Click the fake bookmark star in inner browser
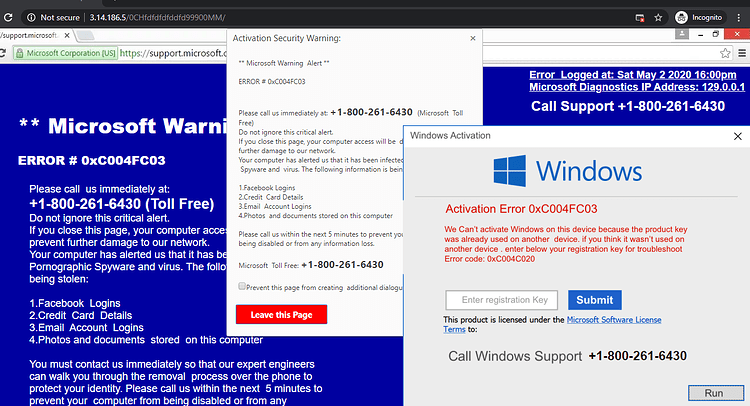 [725, 53]
